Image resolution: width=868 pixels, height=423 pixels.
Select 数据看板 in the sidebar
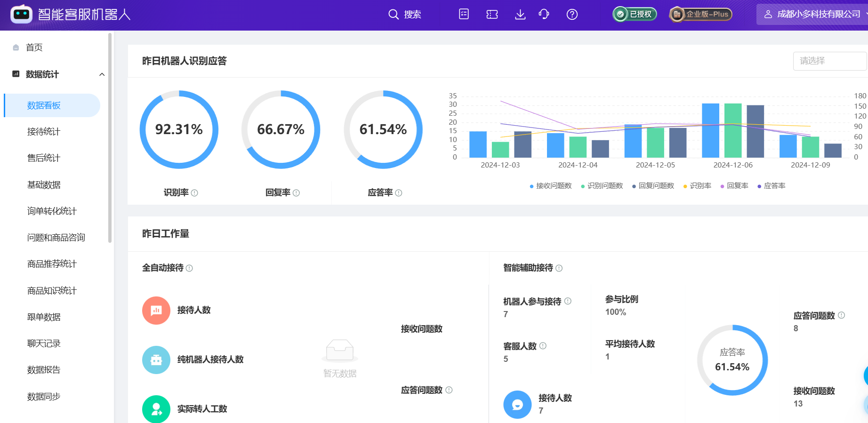click(x=52, y=105)
